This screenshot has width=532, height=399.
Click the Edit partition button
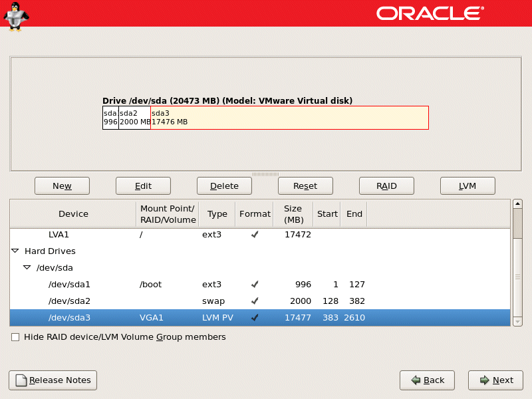pyautogui.click(x=143, y=186)
